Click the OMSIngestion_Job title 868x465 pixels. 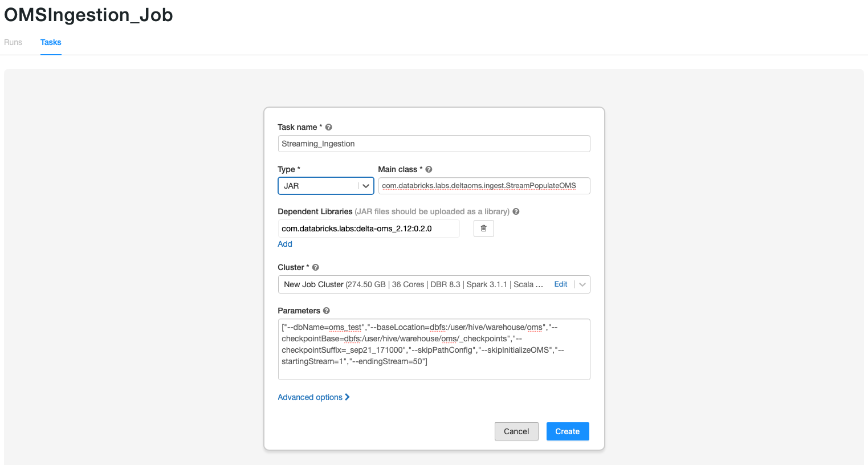tap(88, 15)
